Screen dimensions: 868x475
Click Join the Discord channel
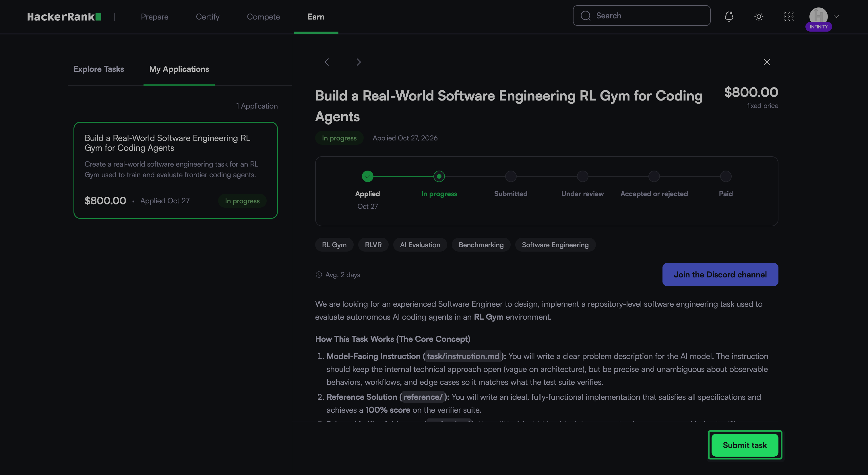(720, 275)
